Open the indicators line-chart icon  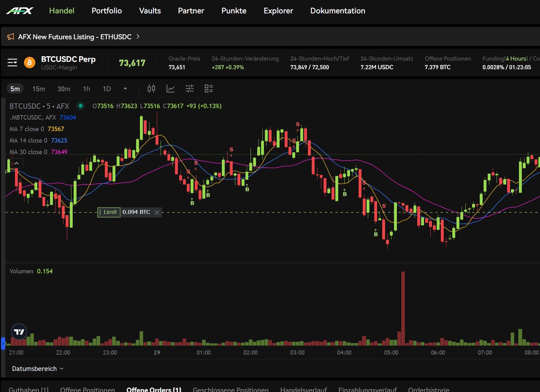point(171,89)
